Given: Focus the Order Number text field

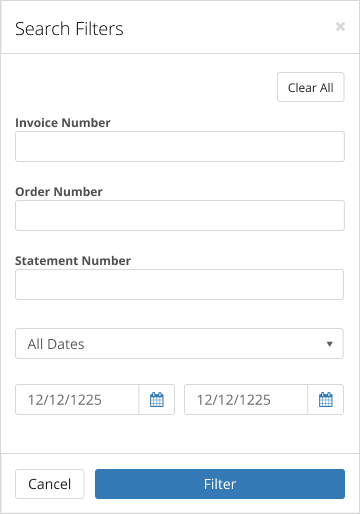Looking at the screenshot, I should pyautogui.click(x=180, y=216).
